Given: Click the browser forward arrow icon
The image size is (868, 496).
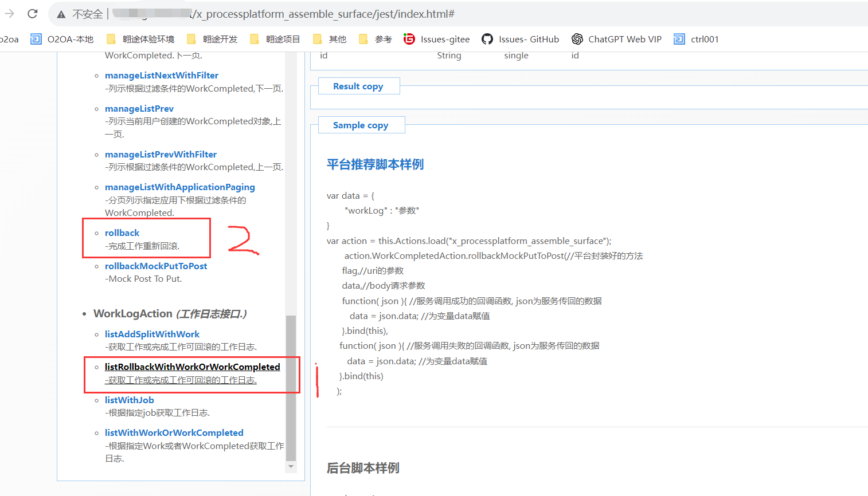Looking at the screenshot, I should click(9, 14).
